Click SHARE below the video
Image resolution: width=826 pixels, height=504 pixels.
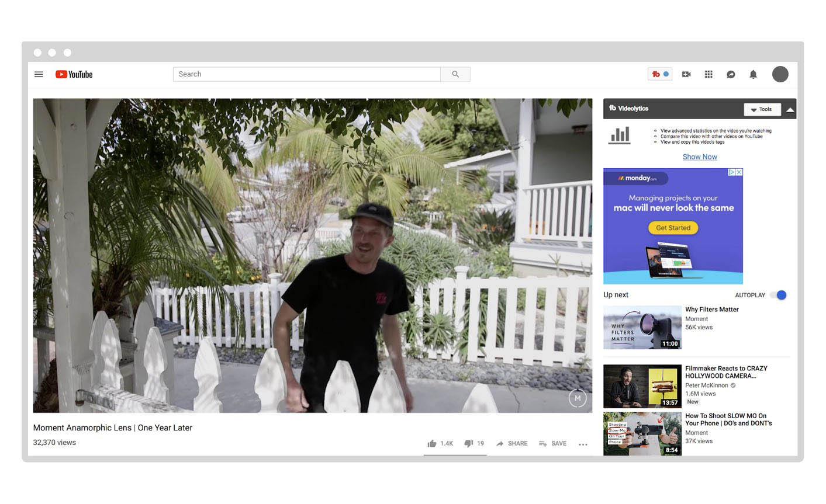pyautogui.click(x=512, y=444)
